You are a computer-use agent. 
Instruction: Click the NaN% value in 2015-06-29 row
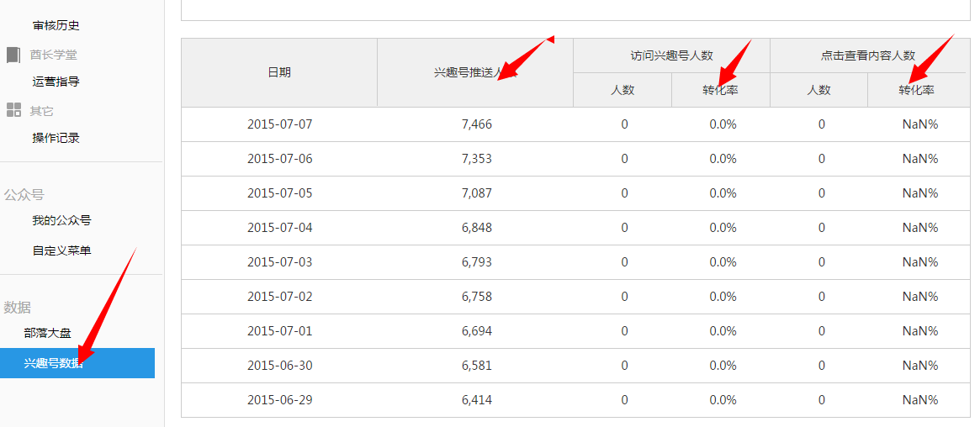pos(920,399)
